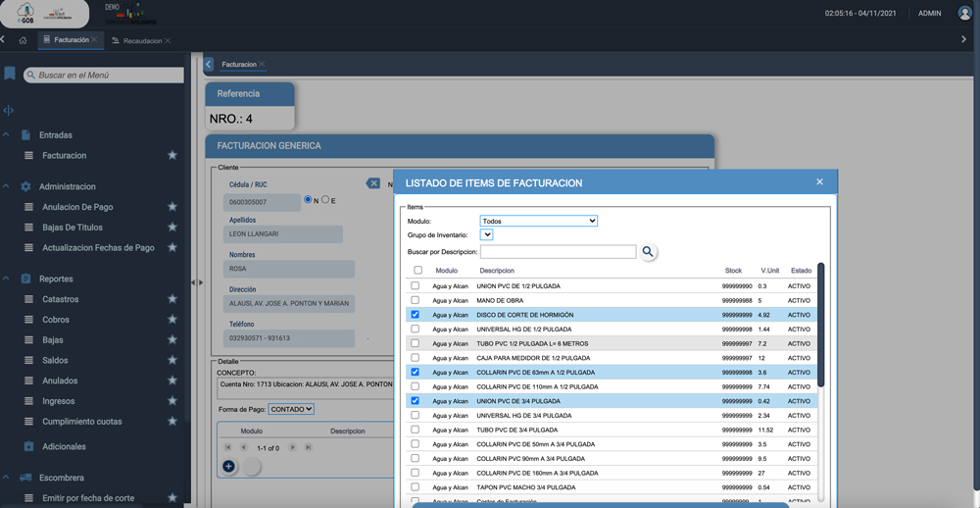Close the Listado de Items dialog
The image size is (980, 508).
[819, 182]
